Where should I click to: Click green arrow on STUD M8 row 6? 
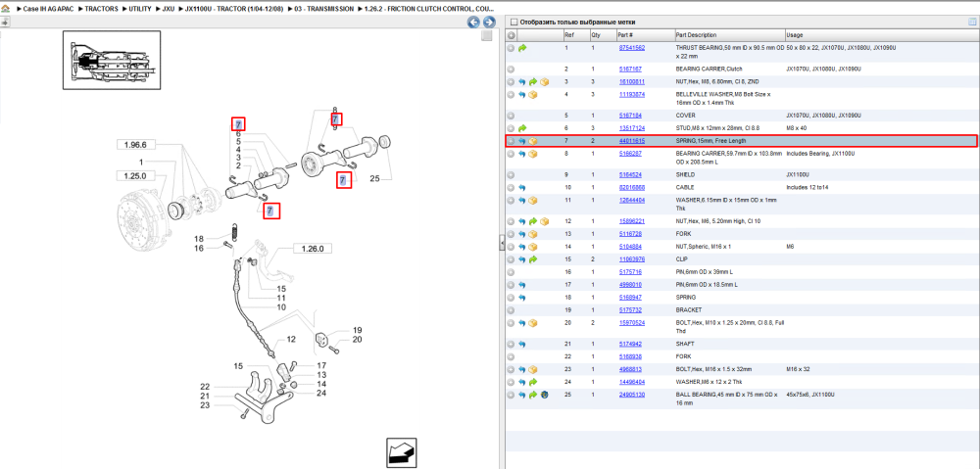pos(522,128)
